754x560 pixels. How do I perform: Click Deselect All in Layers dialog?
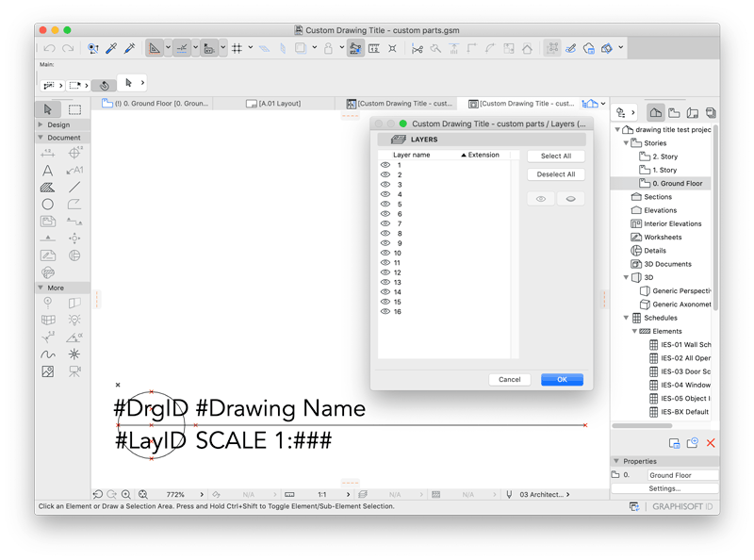pyautogui.click(x=556, y=174)
